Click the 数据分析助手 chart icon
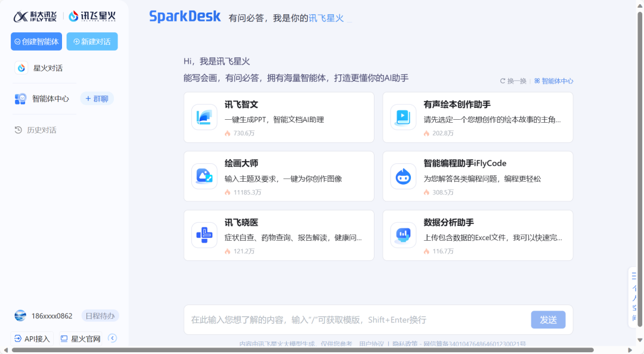Viewport: 644px width, 354px height. [x=403, y=235]
